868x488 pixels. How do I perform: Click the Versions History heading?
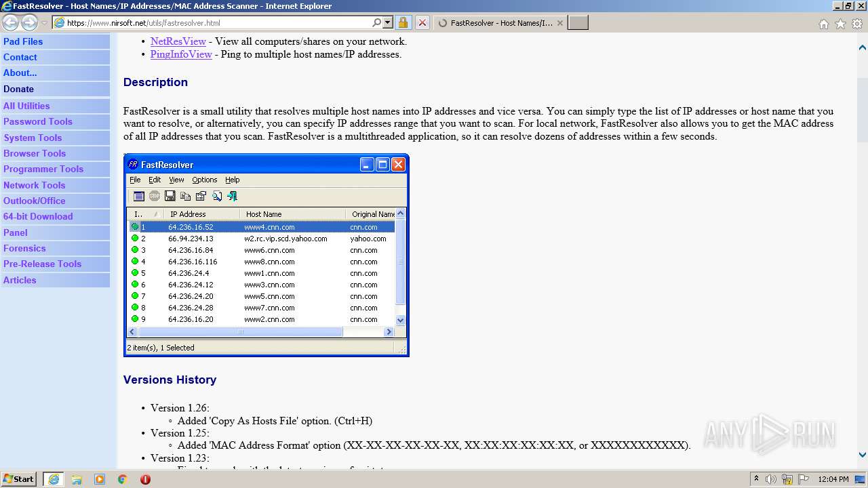pos(170,380)
